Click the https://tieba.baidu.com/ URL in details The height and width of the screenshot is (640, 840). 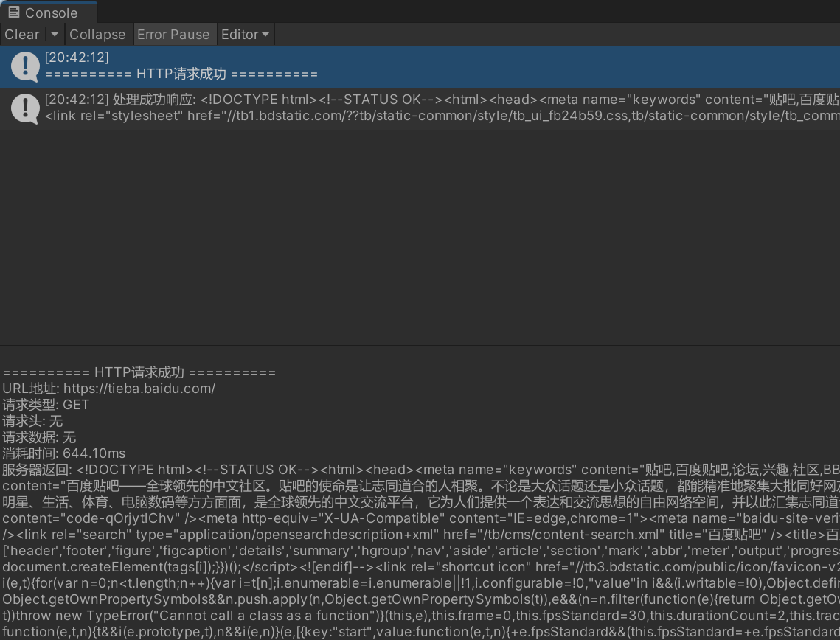(x=139, y=389)
